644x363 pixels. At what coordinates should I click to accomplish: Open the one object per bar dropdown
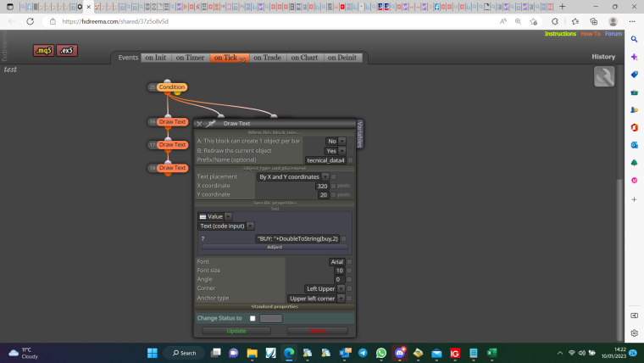[336, 141]
